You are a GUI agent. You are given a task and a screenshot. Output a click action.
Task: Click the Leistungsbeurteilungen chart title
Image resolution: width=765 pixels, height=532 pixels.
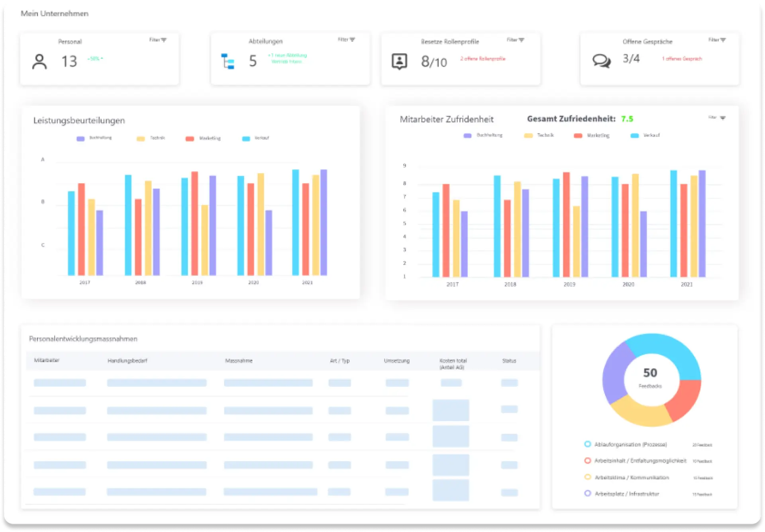point(79,120)
